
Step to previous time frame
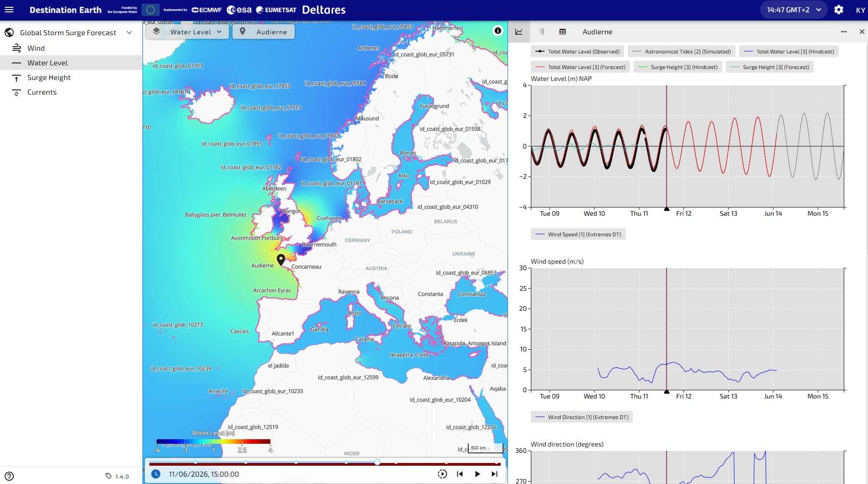(460, 474)
